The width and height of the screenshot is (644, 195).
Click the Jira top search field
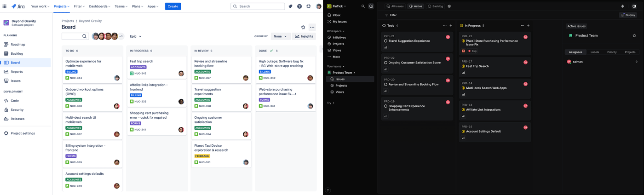pyautogui.click(x=258, y=6)
